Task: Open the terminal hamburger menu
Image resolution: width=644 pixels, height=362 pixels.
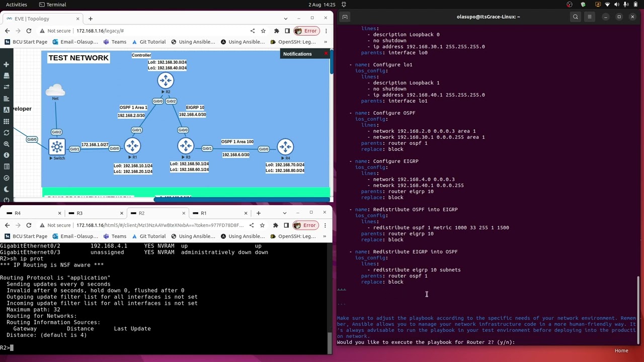Action: [x=590, y=17]
